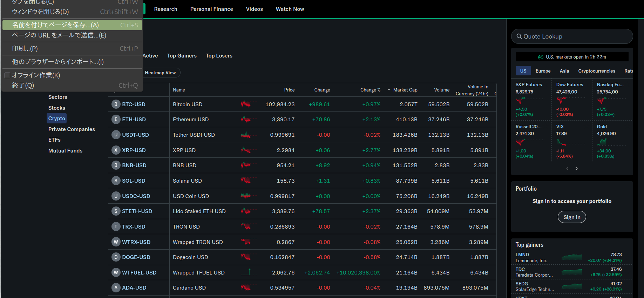Click the BTC-USD coin icon
The image size is (644, 298).
point(116,104)
